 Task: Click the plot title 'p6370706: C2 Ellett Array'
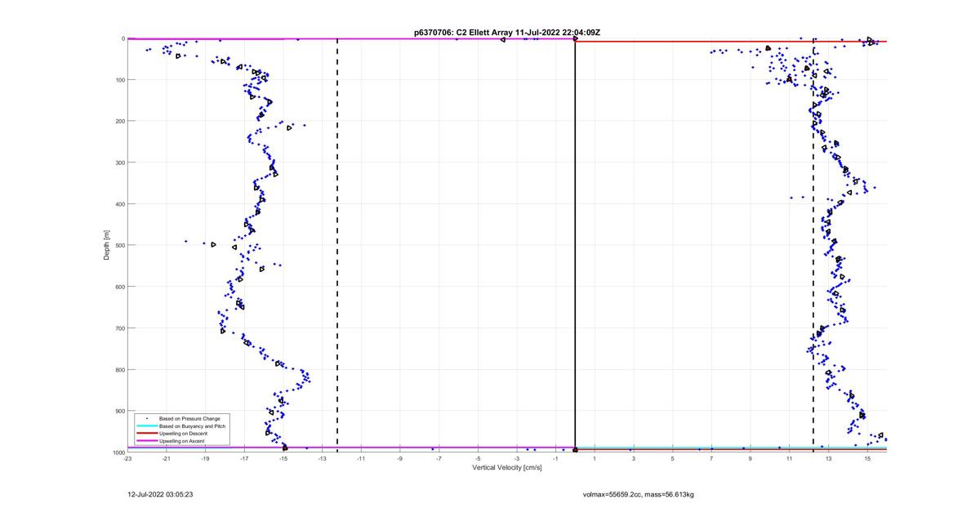[465, 33]
